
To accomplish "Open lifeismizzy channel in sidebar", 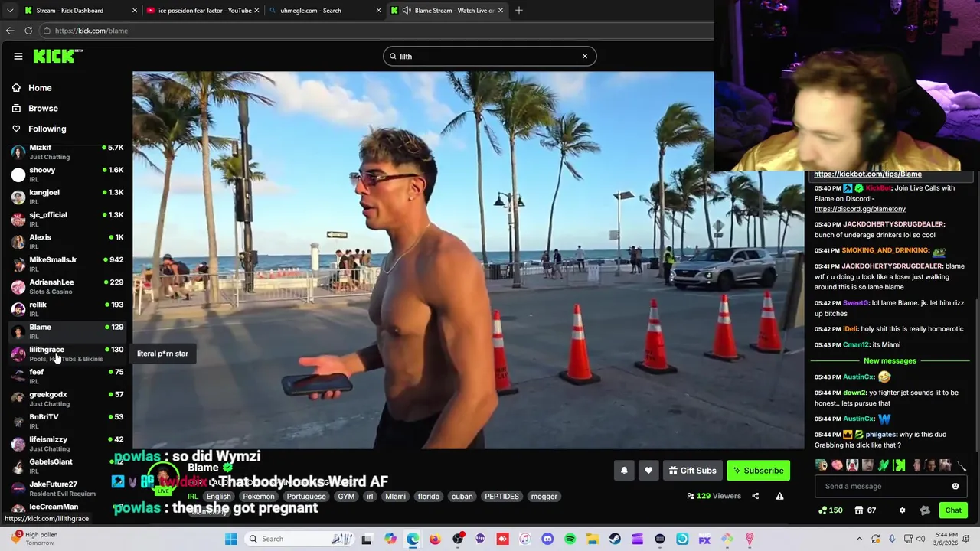I will click(67, 443).
